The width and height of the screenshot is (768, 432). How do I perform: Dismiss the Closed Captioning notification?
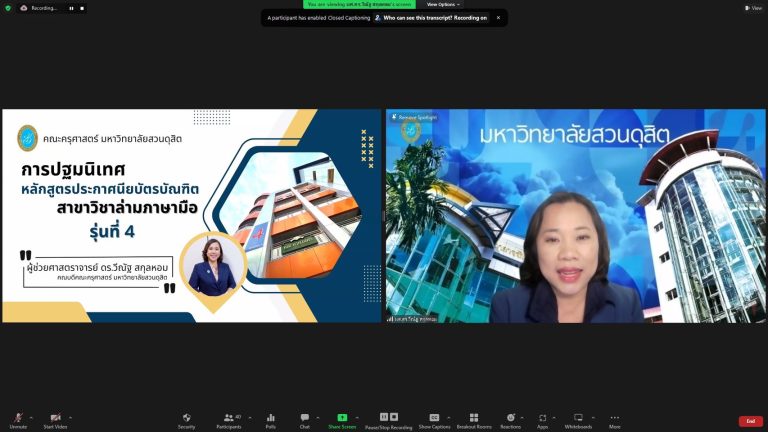click(499, 18)
